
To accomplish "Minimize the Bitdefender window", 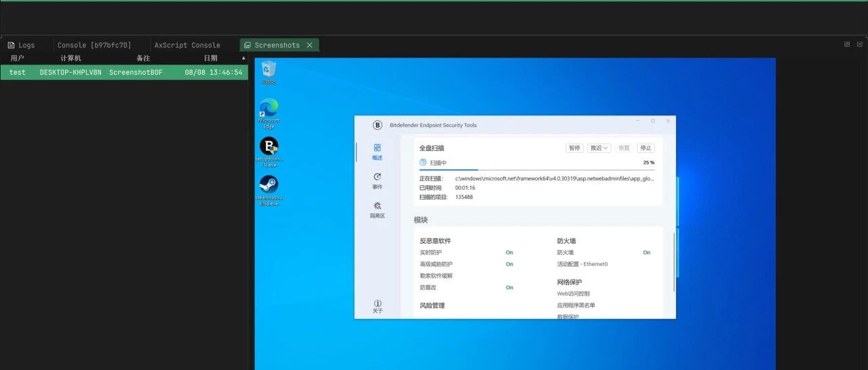I will coord(637,121).
